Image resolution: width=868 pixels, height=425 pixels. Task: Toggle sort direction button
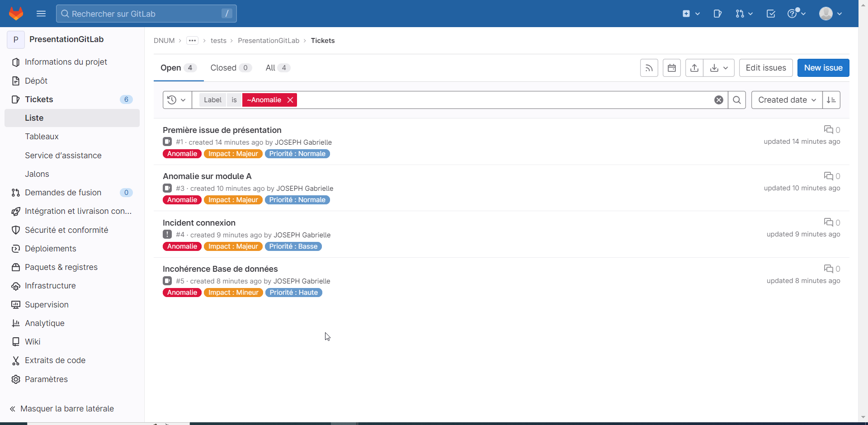[x=831, y=100]
